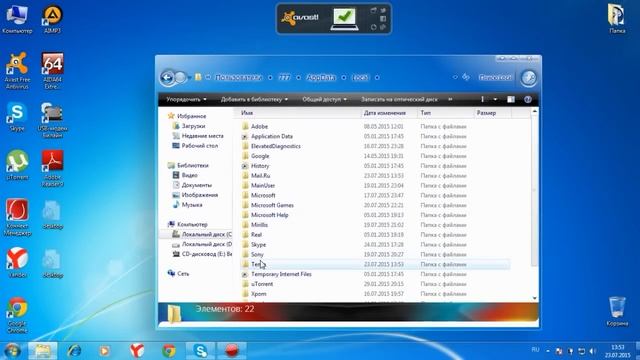
Task: Click the Explorer forward navigation arrow
Action: coord(180,78)
